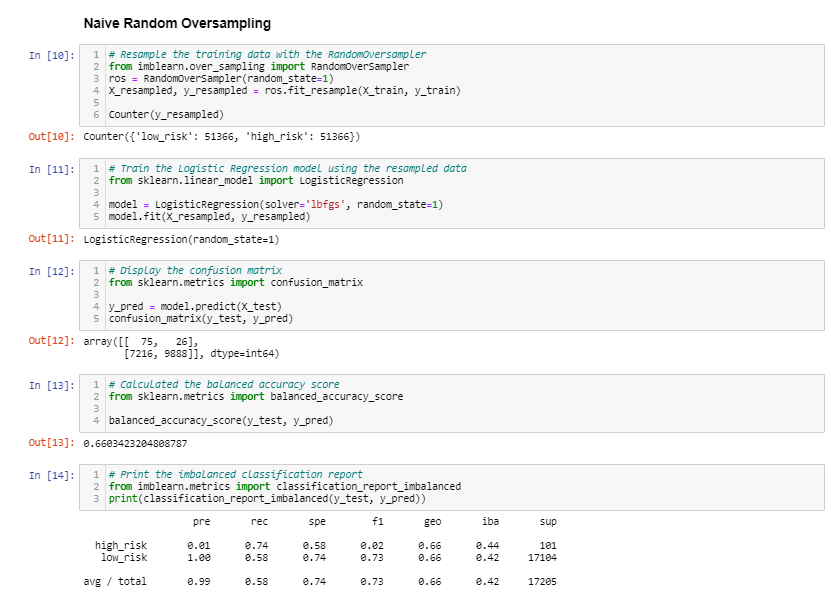The width and height of the screenshot is (831, 599).
Task: Select the In [11] cell prompt
Action: pyautogui.click(x=52, y=170)
